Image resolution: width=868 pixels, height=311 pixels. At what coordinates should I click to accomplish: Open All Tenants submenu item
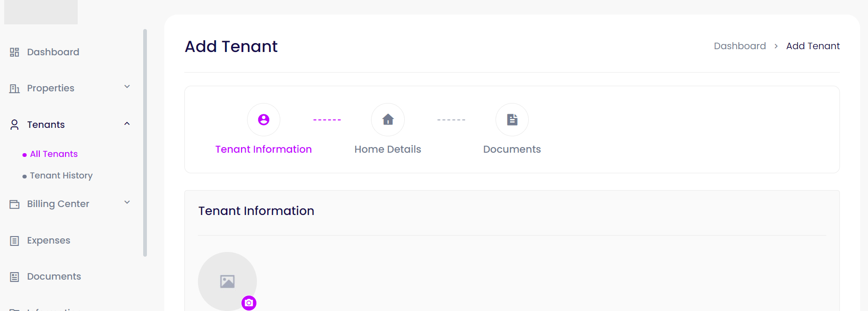(54, 154)
